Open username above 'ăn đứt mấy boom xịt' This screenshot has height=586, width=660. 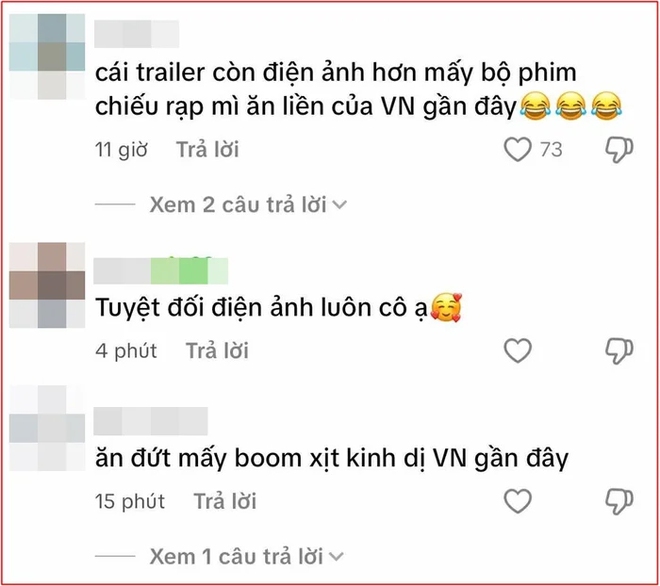pyautogui.click(x=151, y=421)
